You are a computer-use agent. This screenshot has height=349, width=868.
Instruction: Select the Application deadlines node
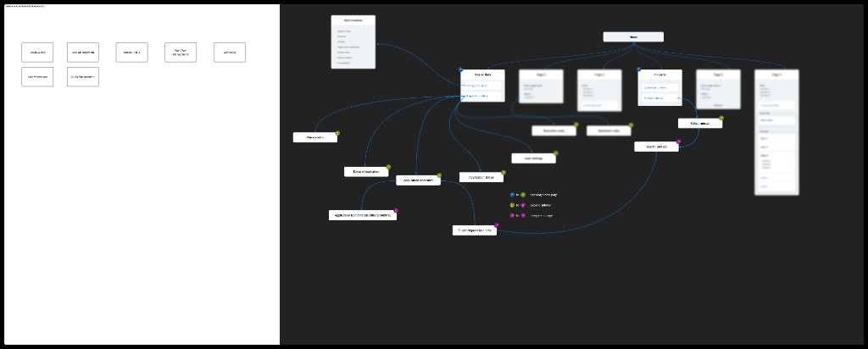click(x=418, y=180)
